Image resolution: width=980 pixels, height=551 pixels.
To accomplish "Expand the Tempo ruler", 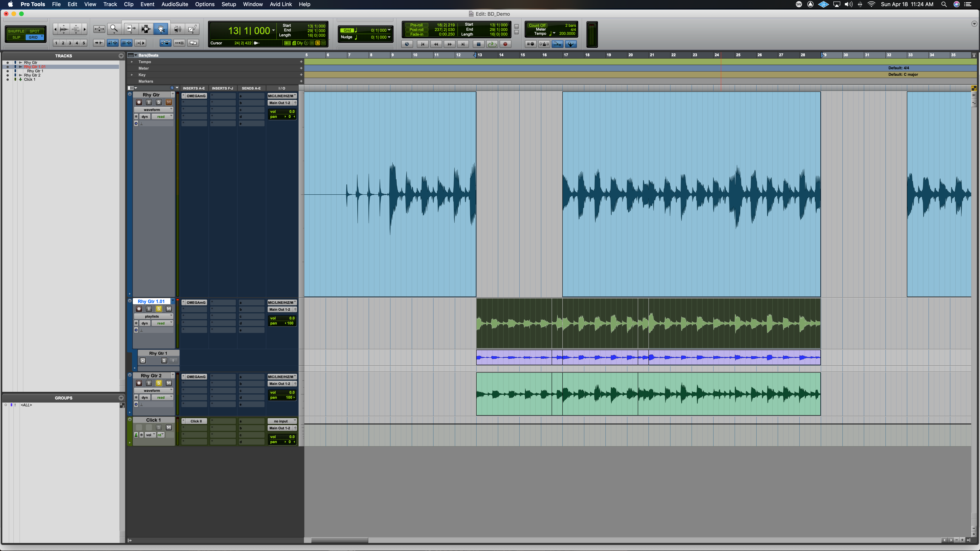I will [132, 62].
